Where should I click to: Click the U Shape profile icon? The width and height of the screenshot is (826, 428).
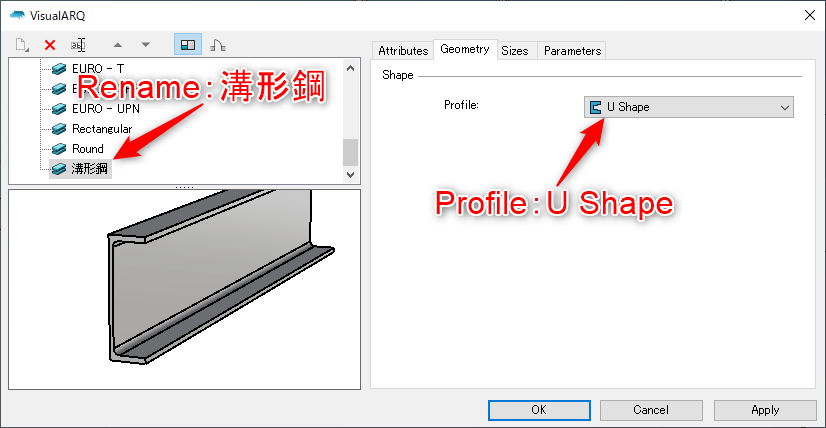596,108
